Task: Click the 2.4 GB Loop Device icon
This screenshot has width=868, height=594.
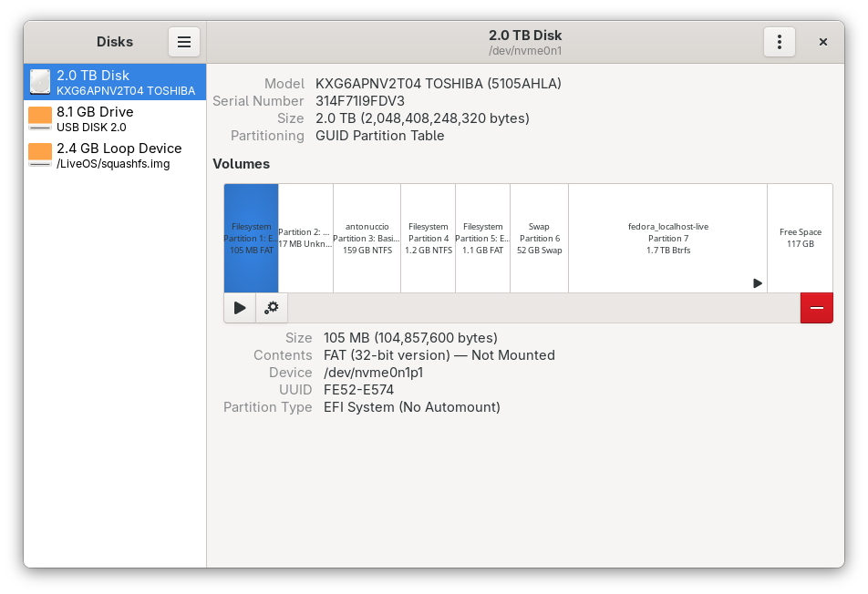Action: [40, 155]
